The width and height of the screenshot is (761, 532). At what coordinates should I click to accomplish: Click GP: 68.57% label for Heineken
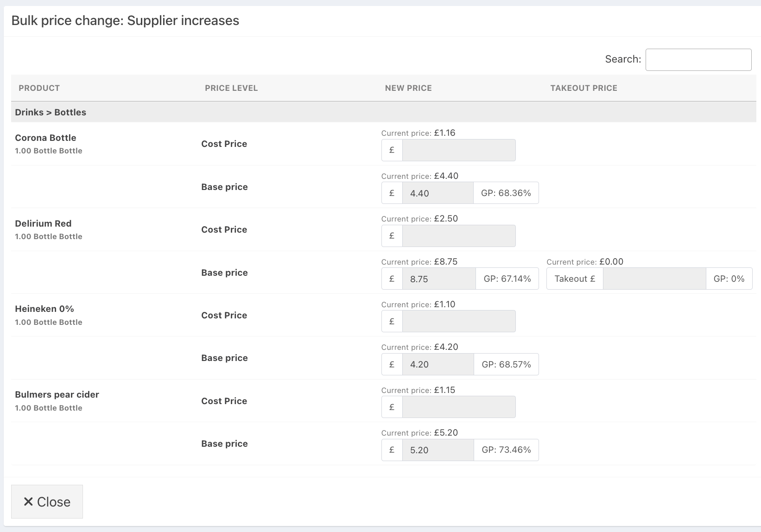pyautogui.click(x=507, y=364)
